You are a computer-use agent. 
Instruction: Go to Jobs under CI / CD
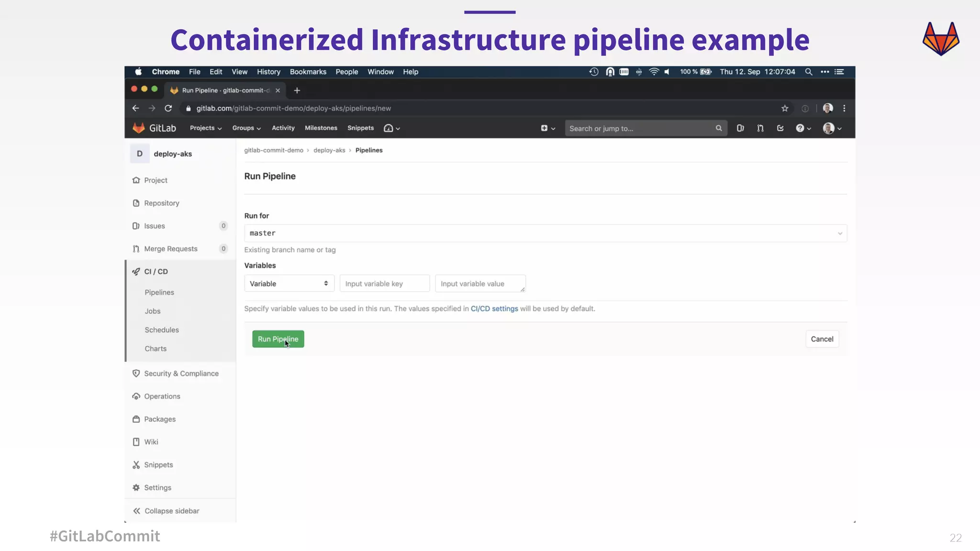[x=153, y=311]
